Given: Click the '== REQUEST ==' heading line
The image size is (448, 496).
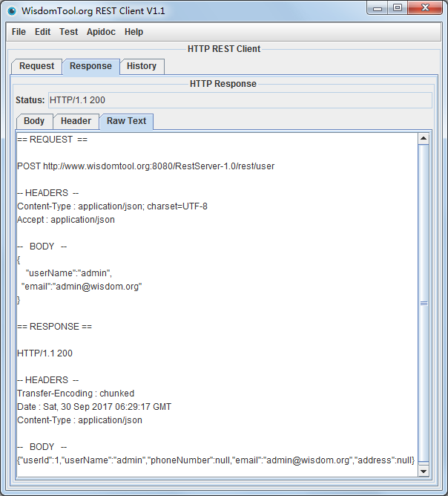Looking at the screenshot, I should (x=53, y=140).
